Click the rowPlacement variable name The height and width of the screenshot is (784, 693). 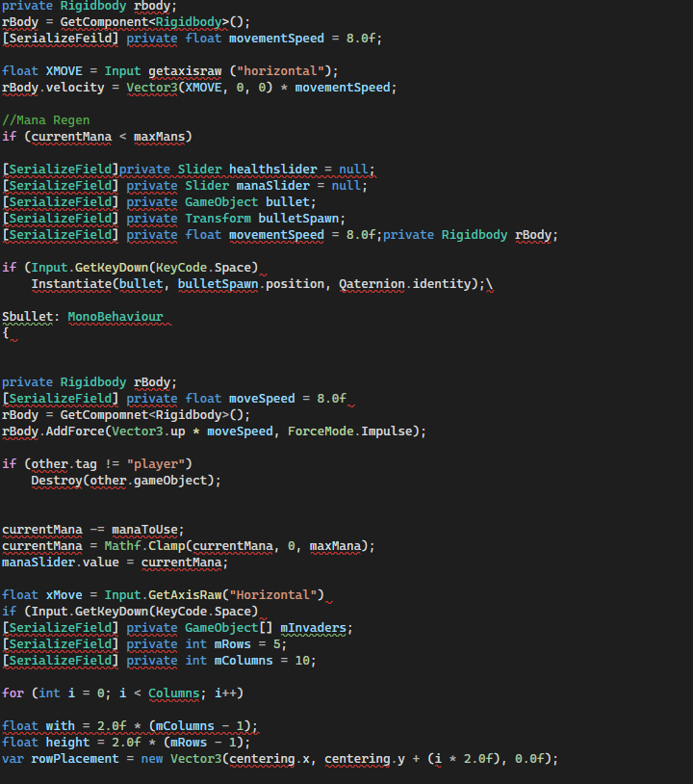(75, 759)
